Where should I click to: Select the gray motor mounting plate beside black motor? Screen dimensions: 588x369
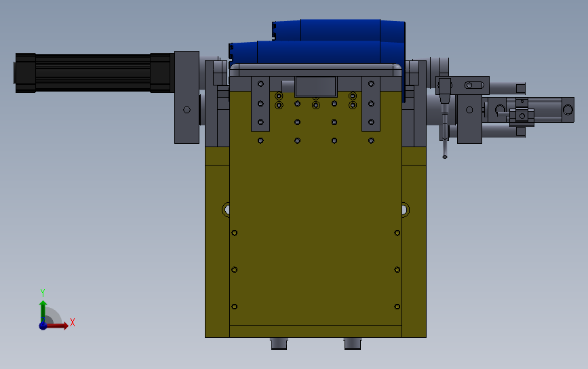pos(187,97)
